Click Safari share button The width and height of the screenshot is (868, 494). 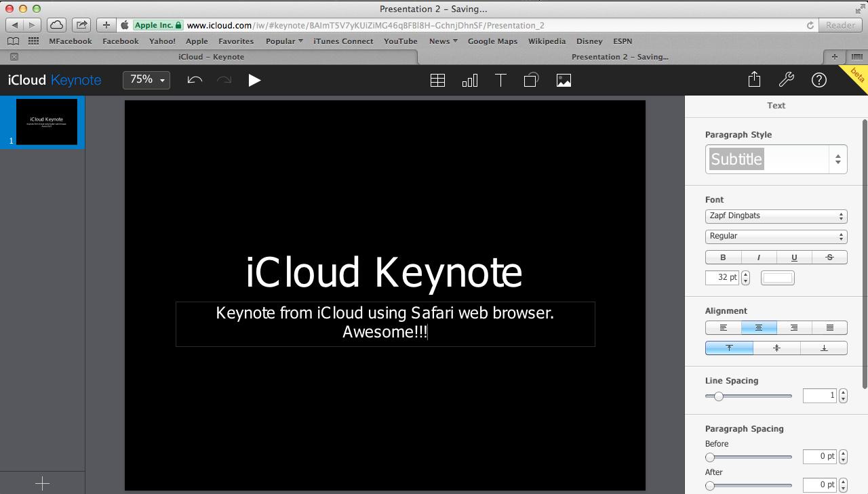click(x=81, y=25)
